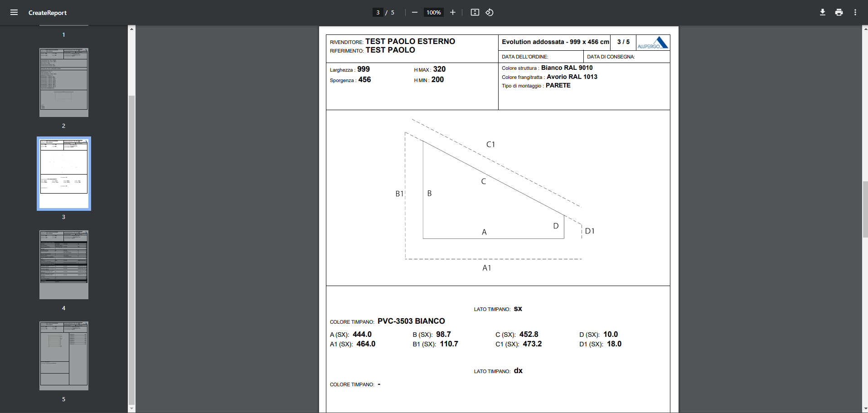Open page 4 thumbnail
Image resolution: width=868 pixels, height=413 pixels.
click(x=64, y=265)
